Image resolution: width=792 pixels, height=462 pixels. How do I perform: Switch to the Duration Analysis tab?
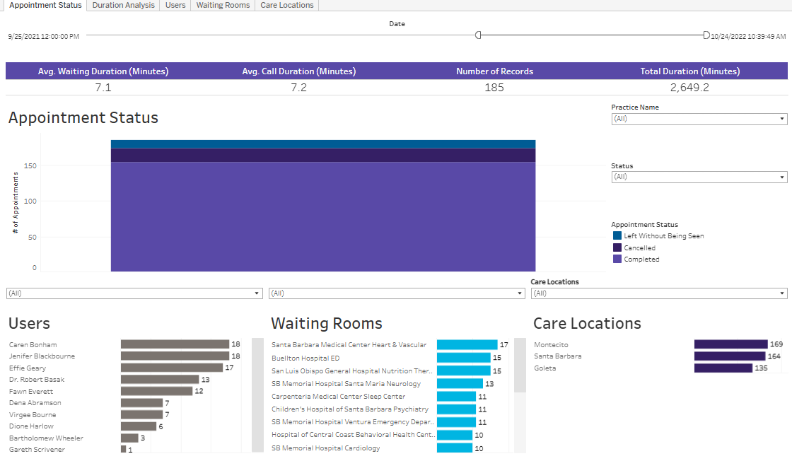123,6
